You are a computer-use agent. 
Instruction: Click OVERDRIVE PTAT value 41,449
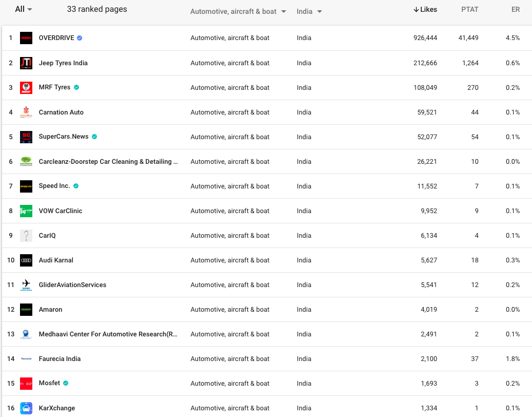[x=468, y=38]
